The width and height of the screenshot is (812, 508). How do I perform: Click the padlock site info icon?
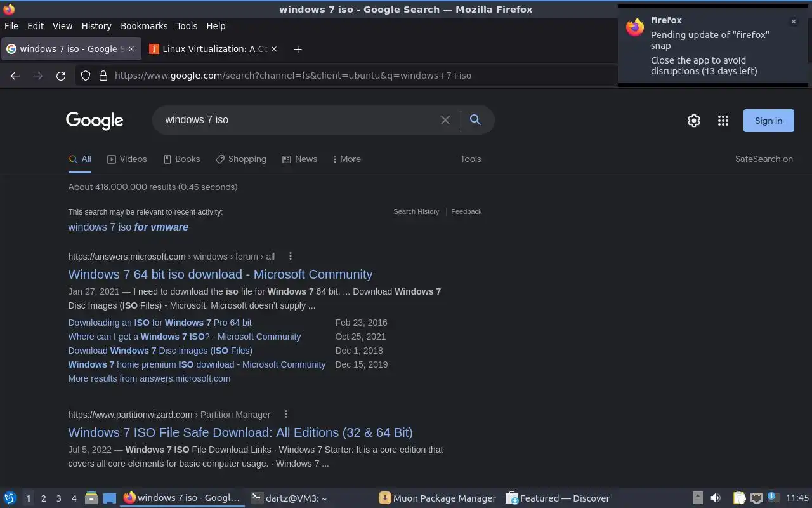pos(103,76)
